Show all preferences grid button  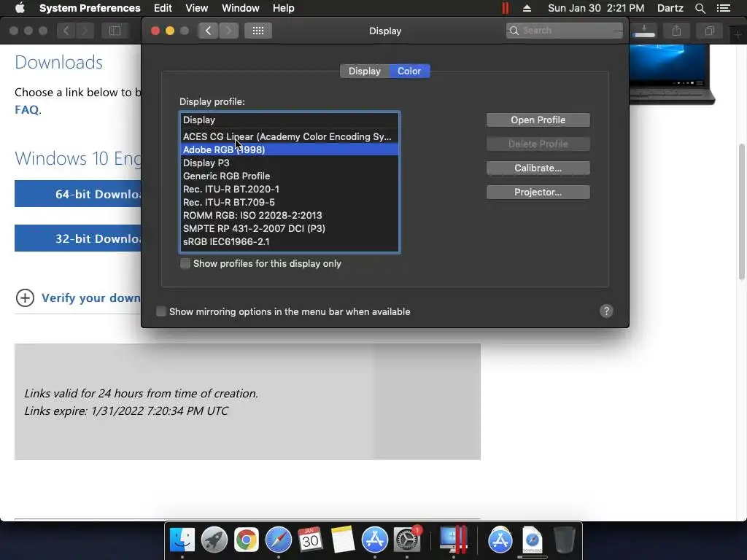coord(258,31)
